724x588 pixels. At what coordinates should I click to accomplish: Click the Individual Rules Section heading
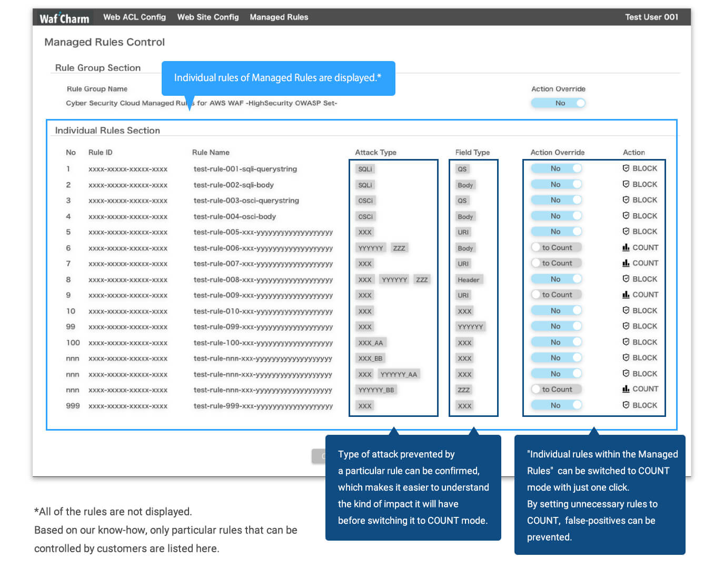point(107,131)
